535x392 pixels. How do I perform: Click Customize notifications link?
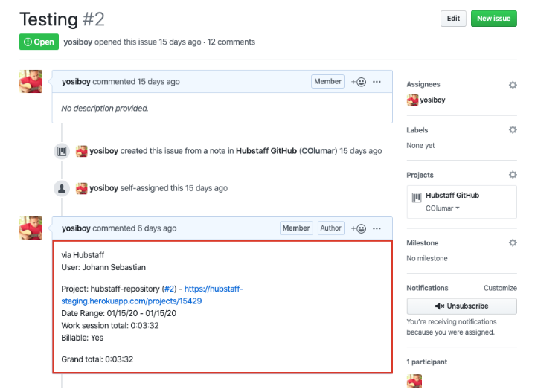(x=500, y=288)
